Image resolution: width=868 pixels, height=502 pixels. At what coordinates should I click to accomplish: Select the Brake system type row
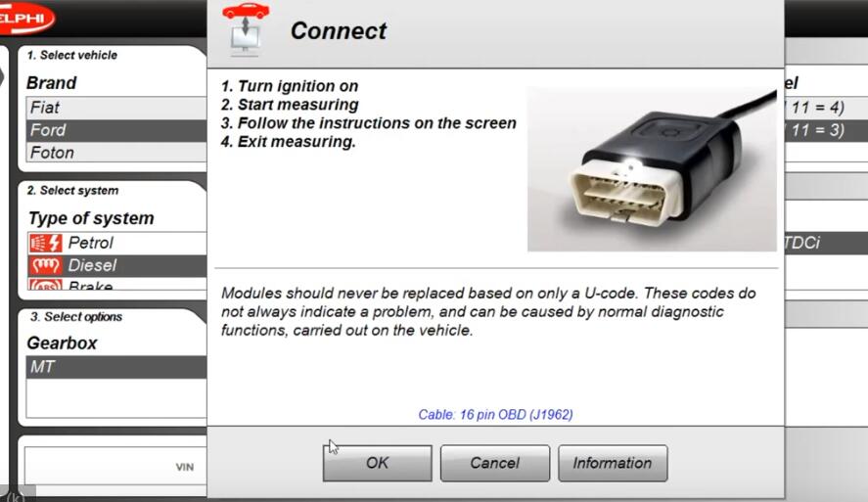116,285
